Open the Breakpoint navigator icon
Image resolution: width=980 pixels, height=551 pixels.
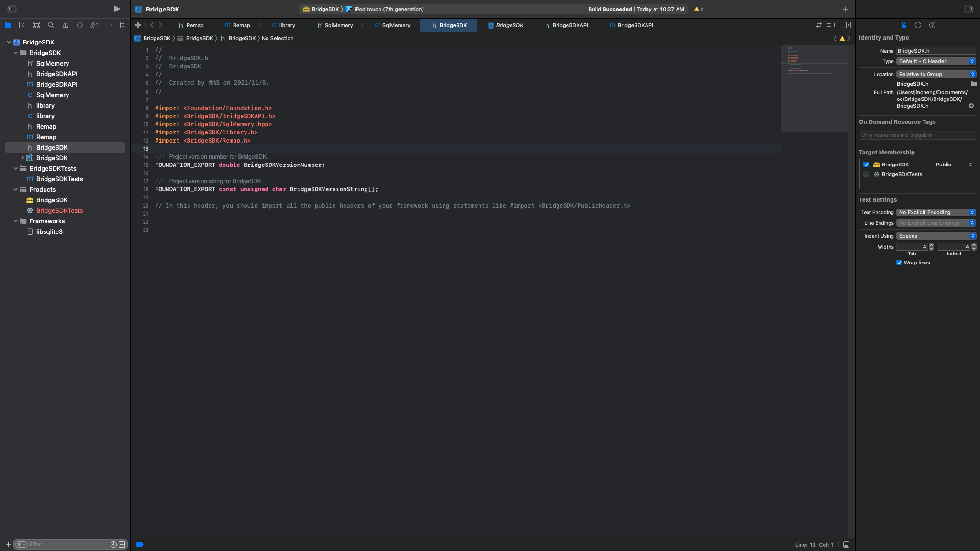point(108,25)
